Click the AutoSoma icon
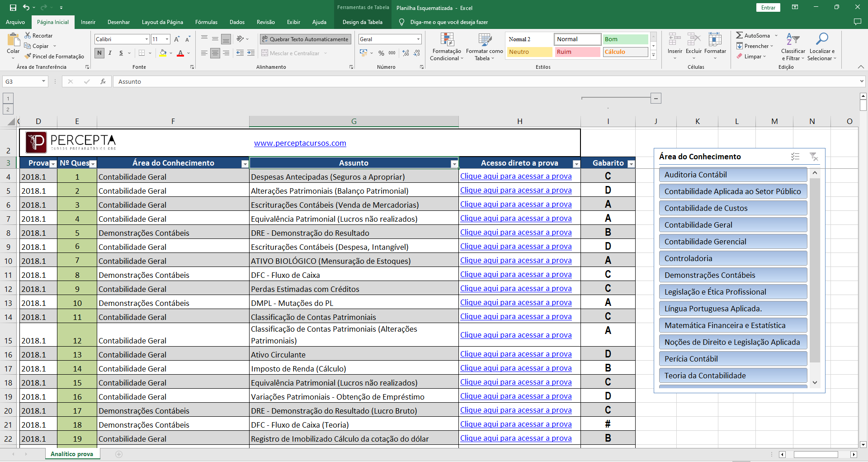868x462 pixels. pos(740,35)
